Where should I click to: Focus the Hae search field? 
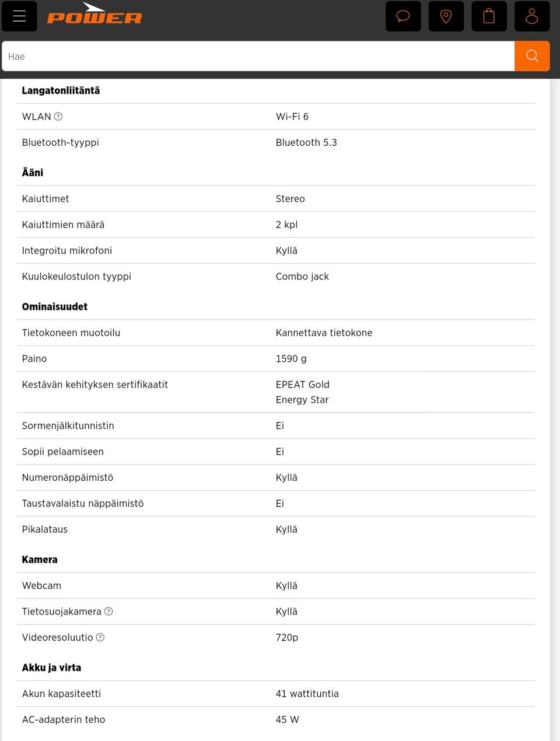click(258, 56)
